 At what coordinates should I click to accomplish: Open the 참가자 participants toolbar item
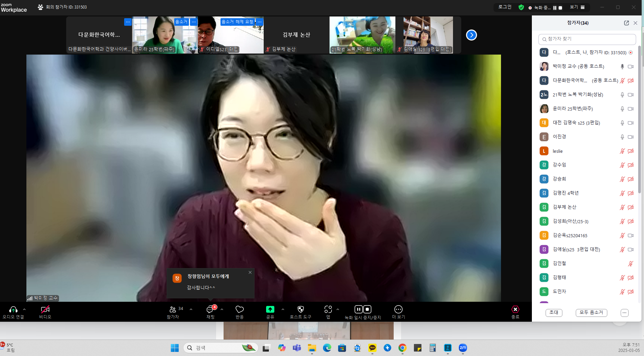coord(173,312)
